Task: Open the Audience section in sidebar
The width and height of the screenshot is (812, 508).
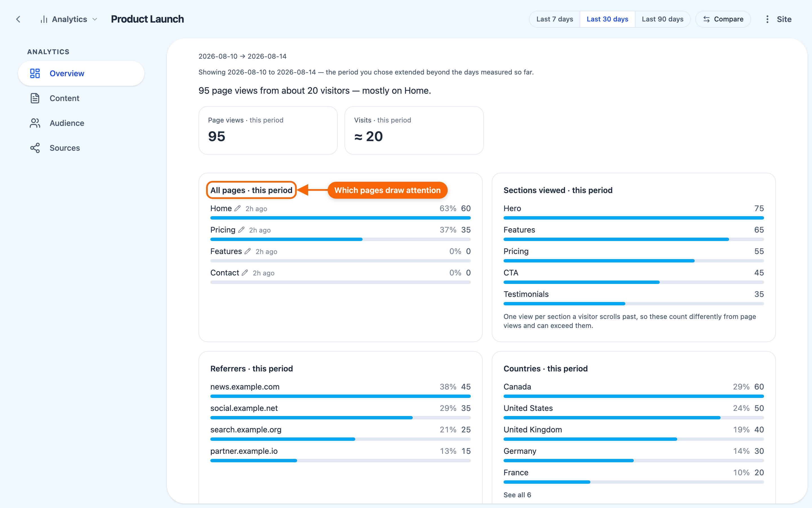Action: click(81, 123)
